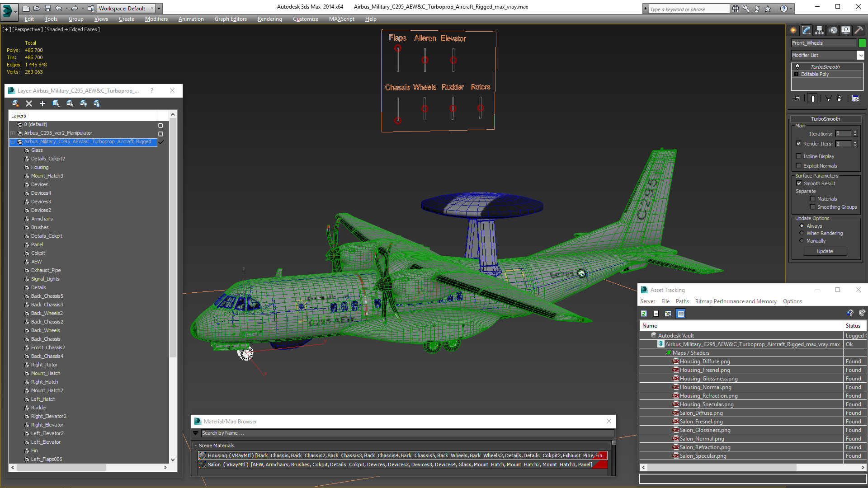
Task: Click the Undo arrow icon
Action: [58, 8]
